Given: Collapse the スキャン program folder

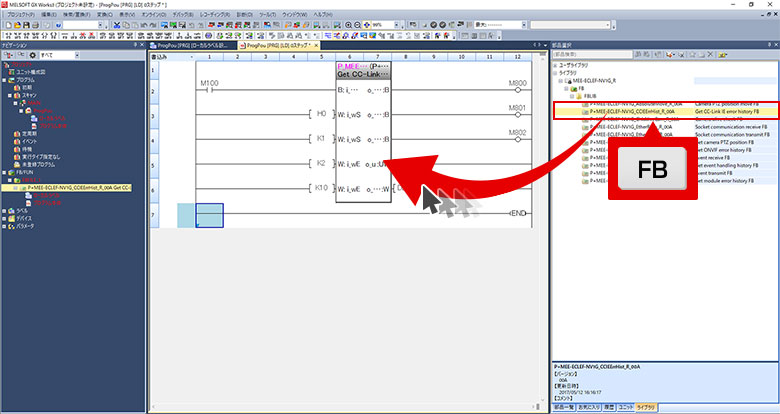Looking at the screenshot, I should [x=11, y=95].
